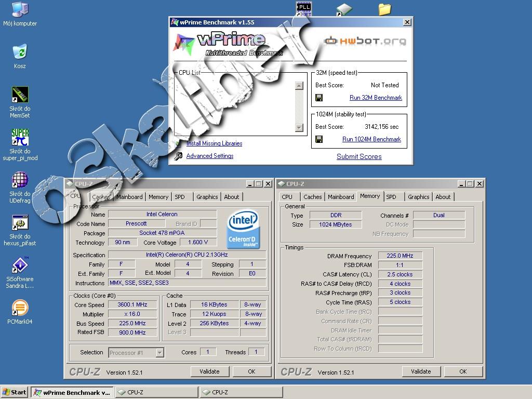532x399 pixels.
Task: Switch to Graphics tab in left CPU-Z
Action: pyautogui.click(x=207, y=197)
